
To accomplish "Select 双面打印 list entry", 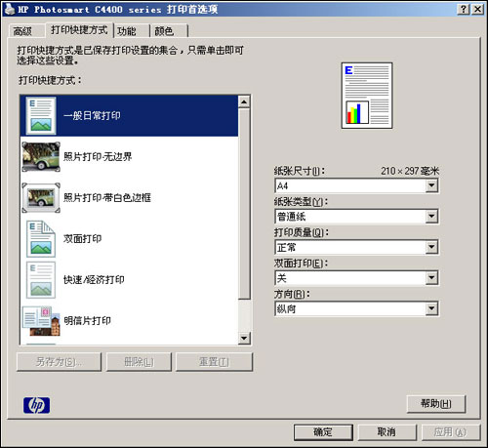I will 130,239.
